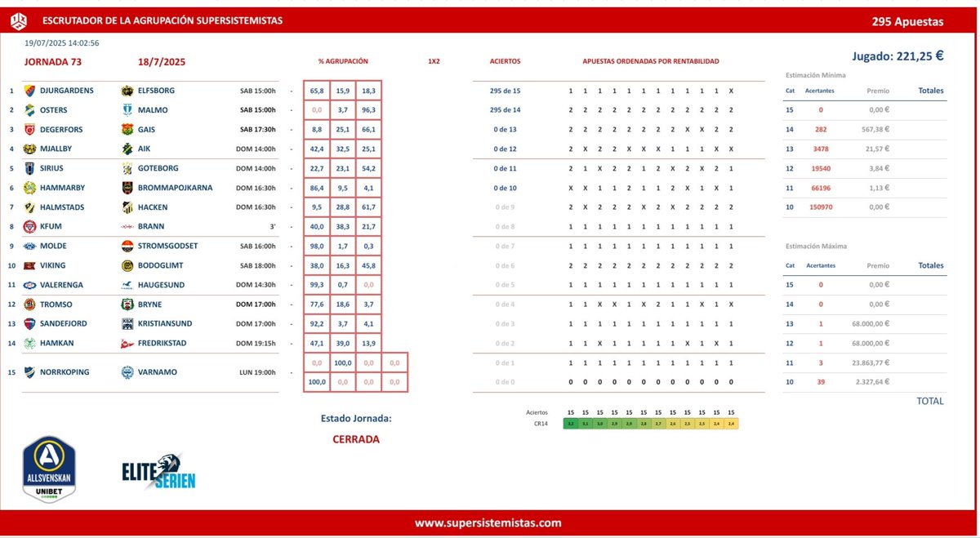
Task: Click the Estimación Mínima heading
Action: (x=815, y=75)
